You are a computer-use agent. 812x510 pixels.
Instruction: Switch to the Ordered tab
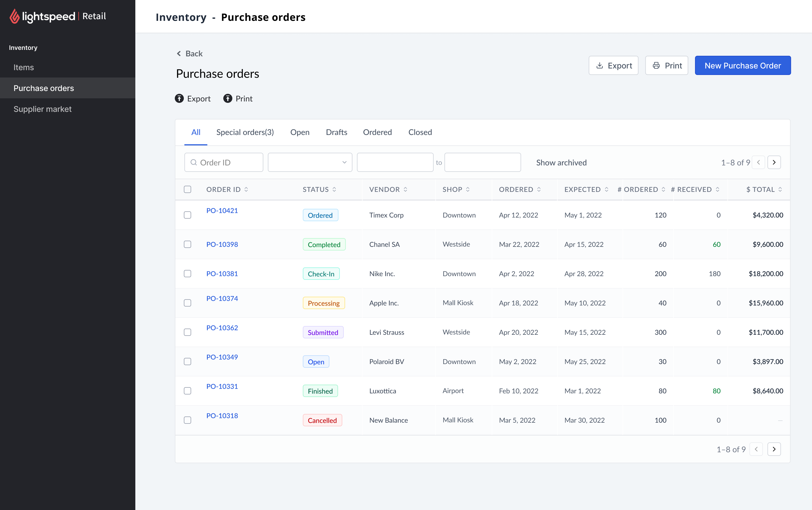coord(377,132)
